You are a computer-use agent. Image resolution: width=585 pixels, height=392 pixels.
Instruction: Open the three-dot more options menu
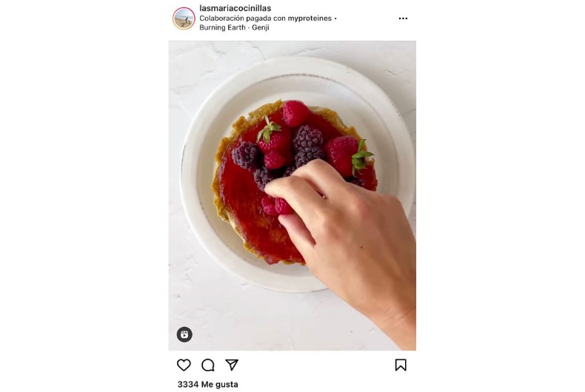[x=403, y=18]
